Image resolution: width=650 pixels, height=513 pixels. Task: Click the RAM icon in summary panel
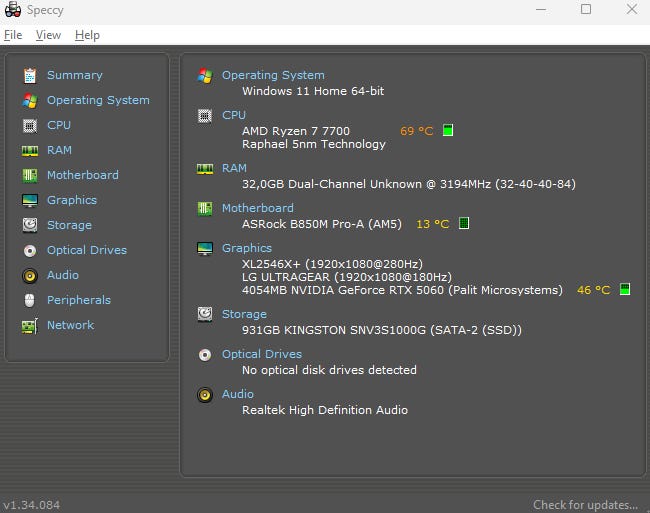(x=205, y=169)
